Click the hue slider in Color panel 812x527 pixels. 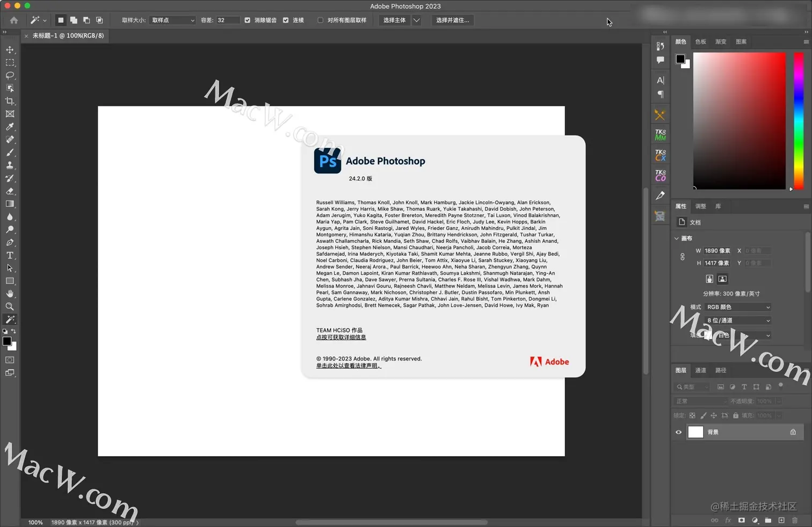click(x=799, y=121)
